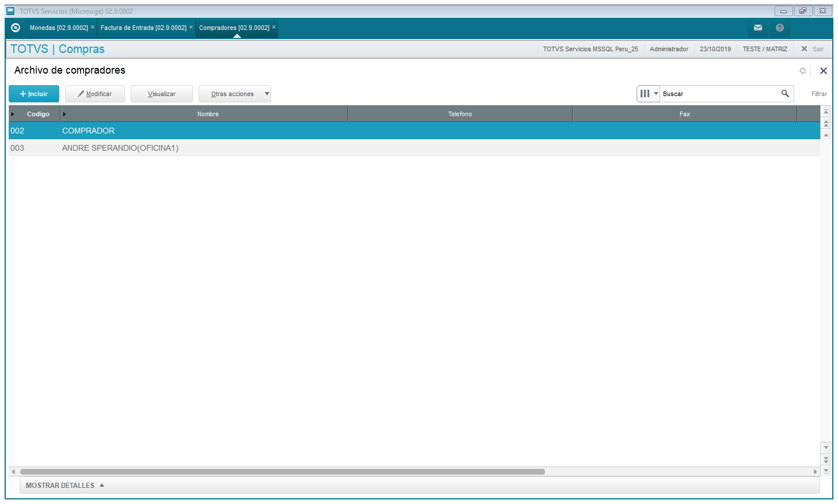
Task: Click the Visualizar button
Action: coord(162,94)
